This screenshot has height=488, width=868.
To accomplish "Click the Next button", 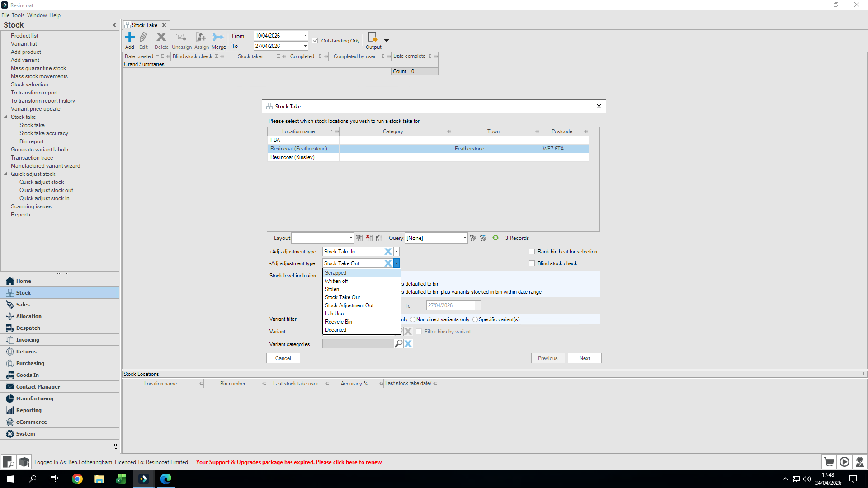I will pyautogui.click(x=585, y=358).
